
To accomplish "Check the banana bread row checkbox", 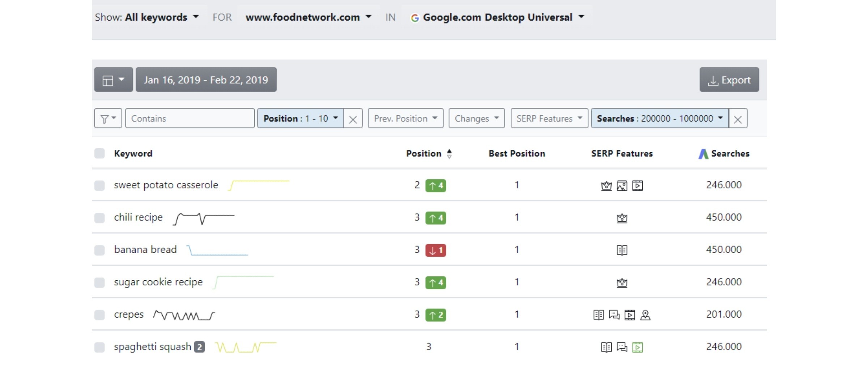I will 99,250.
